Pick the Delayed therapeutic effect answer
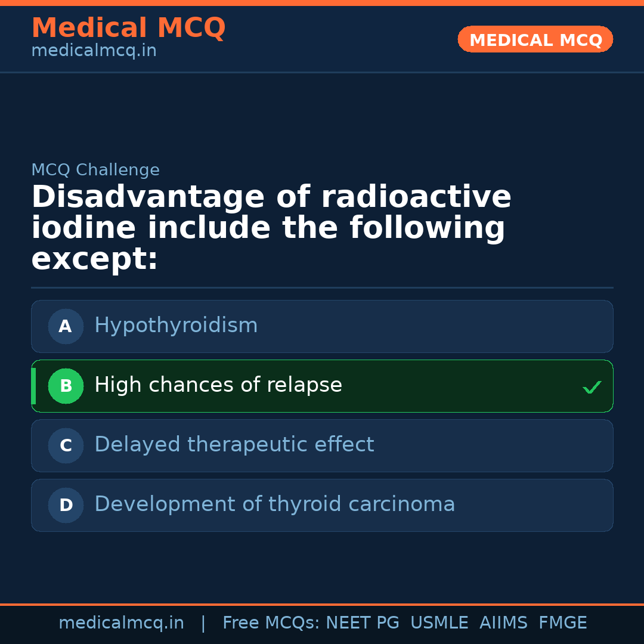The image size is (644, 644). click(x=234, y=445)
